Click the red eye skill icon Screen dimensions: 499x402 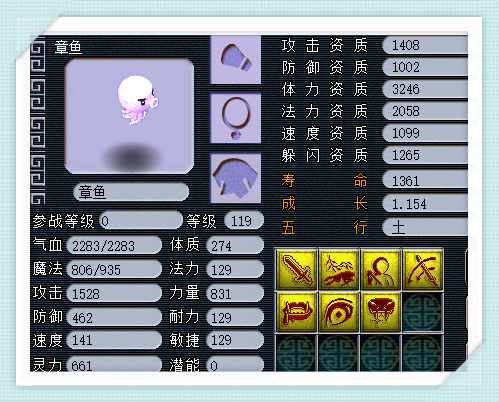coord(338,312)
